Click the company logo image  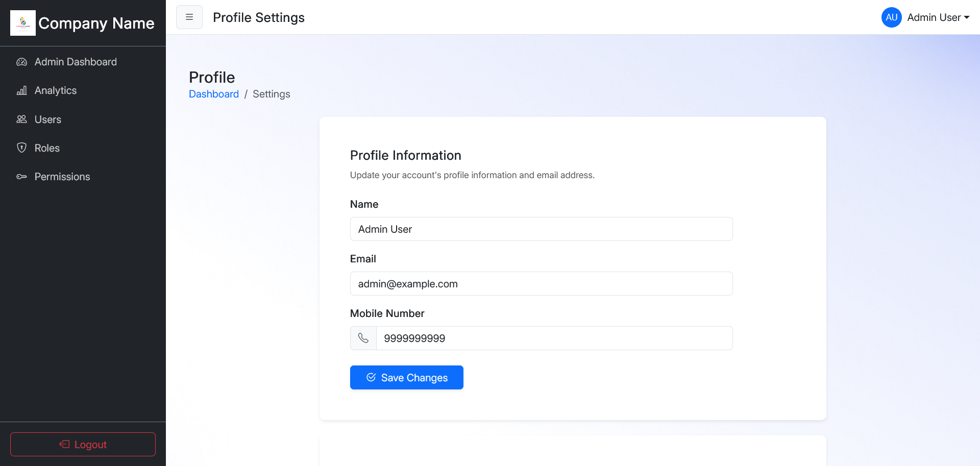23,23
